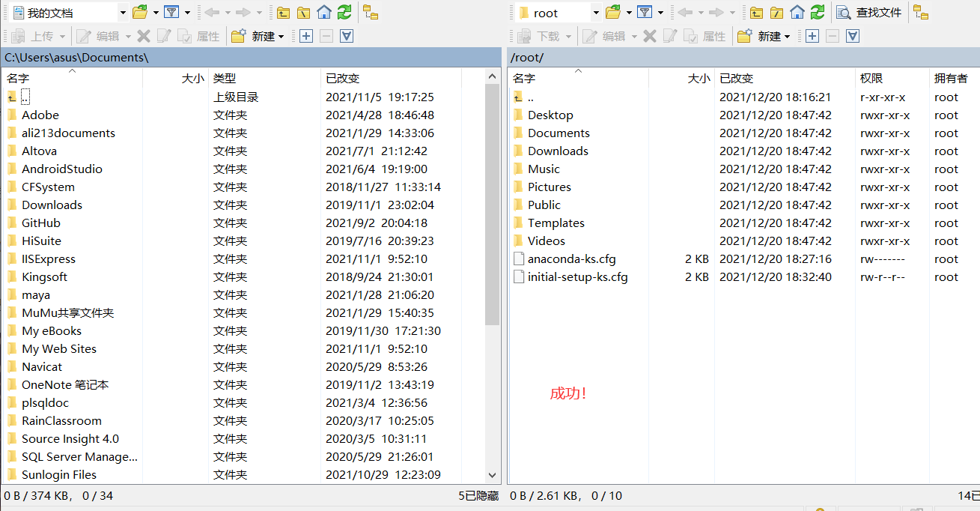Select the anaconda-ks.cfg file
Screen dimensions: 980x511
point(572,258)
